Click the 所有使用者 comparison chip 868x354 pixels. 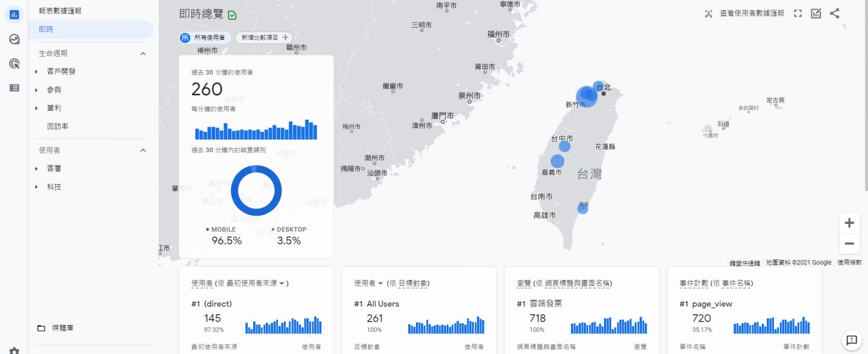click(205, 37)
